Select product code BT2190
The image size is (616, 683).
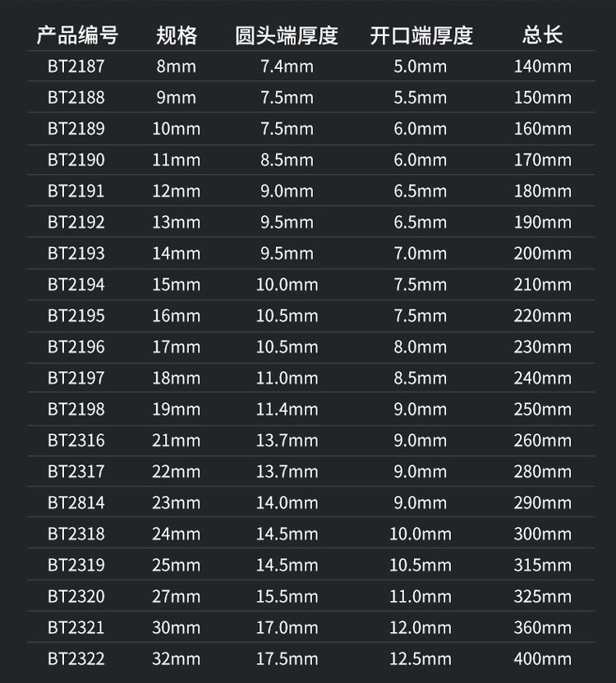click(76, 160)
